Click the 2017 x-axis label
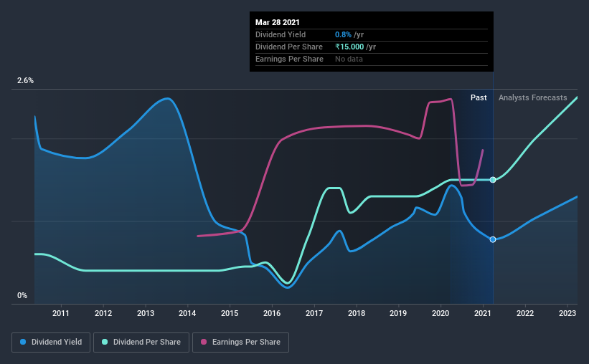Screen dimensions: 589x364 pyautogui.click(x=314, y=313)
